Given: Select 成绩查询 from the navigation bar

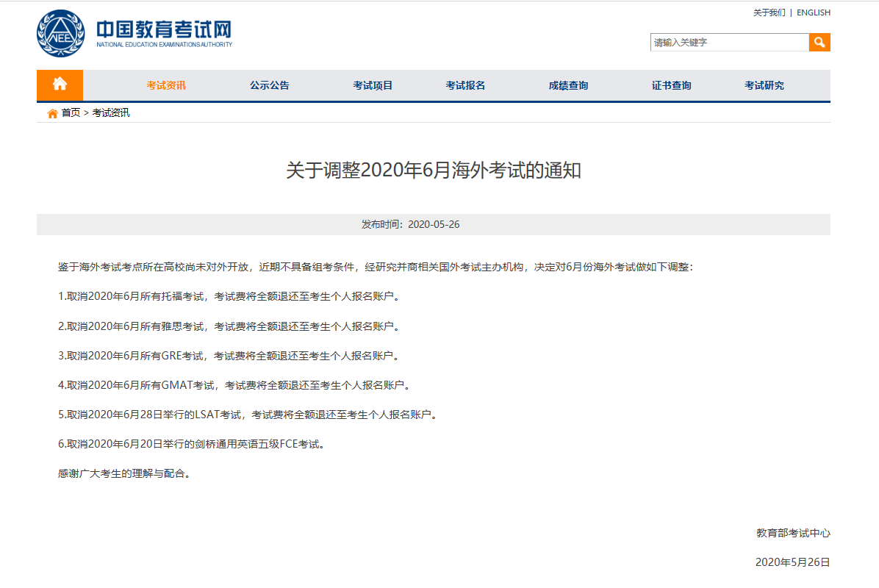Looking at the screenshot, I should click(568, 85).
